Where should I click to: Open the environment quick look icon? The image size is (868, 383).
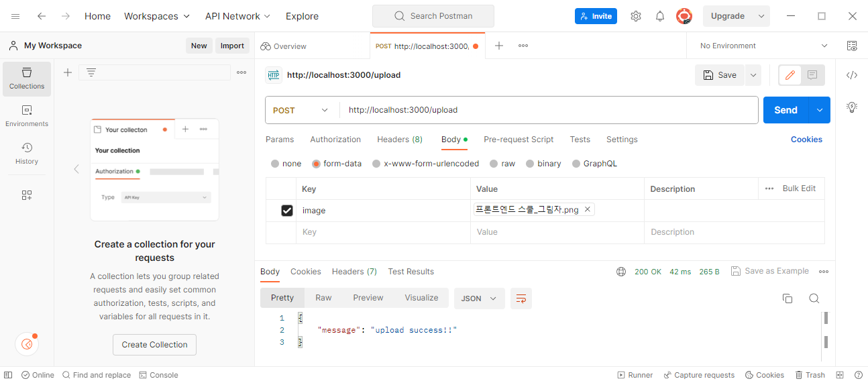[852, 46]
